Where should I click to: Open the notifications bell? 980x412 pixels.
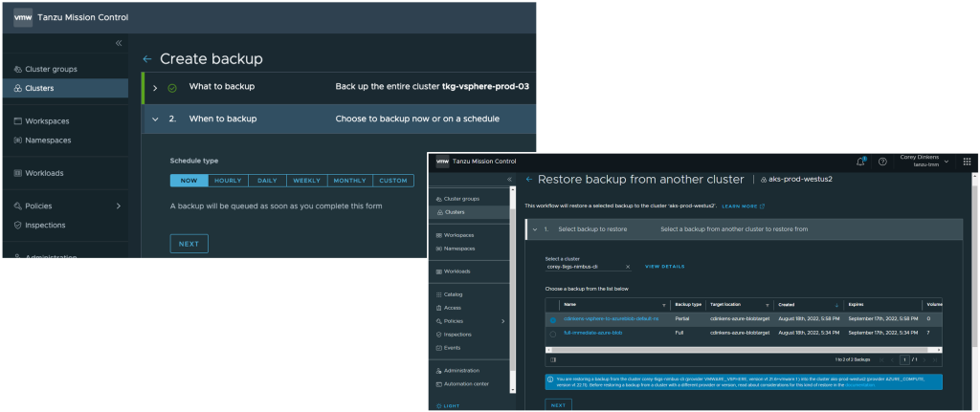[860, 162]
